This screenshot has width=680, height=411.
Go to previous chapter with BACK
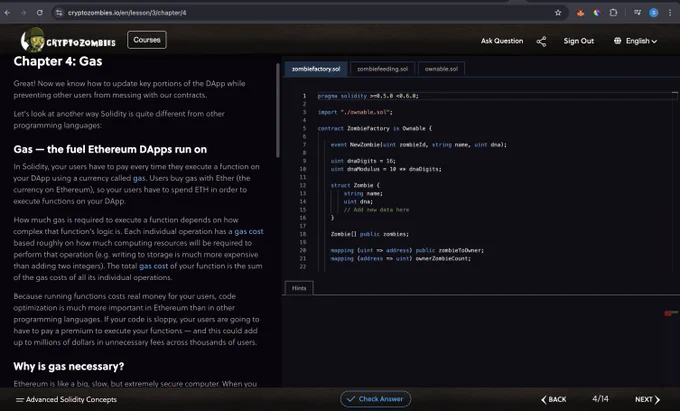[554, 399]
